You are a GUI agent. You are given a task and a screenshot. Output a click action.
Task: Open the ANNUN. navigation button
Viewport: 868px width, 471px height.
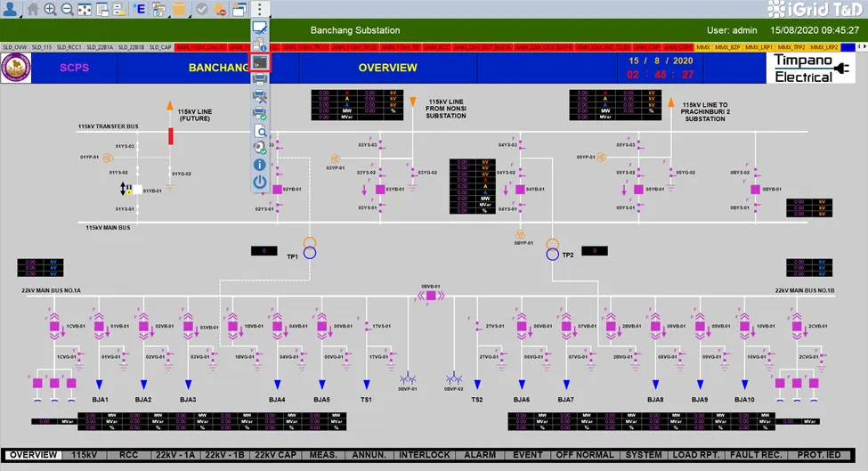click(x=369, y=455)
